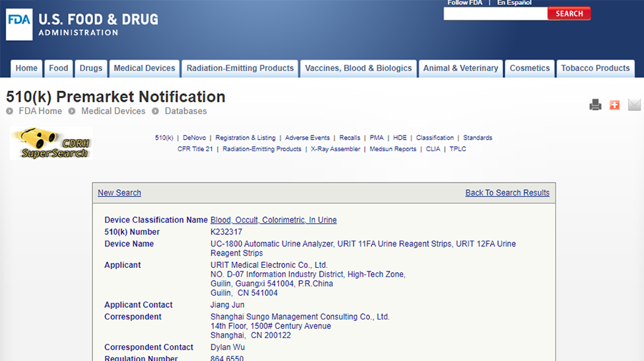Go Back To Search Results
The height and width of the screenshot is (361, 644).
click(507, 193)
